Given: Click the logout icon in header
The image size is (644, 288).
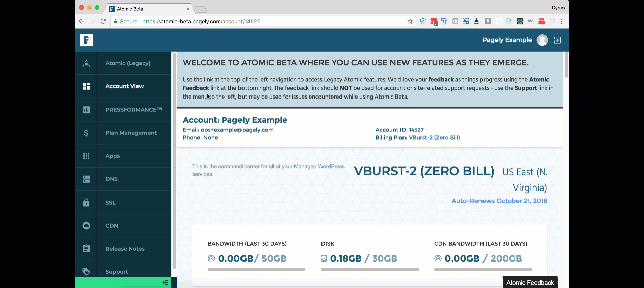Looking at the screenshot, I should coord(557,40).
